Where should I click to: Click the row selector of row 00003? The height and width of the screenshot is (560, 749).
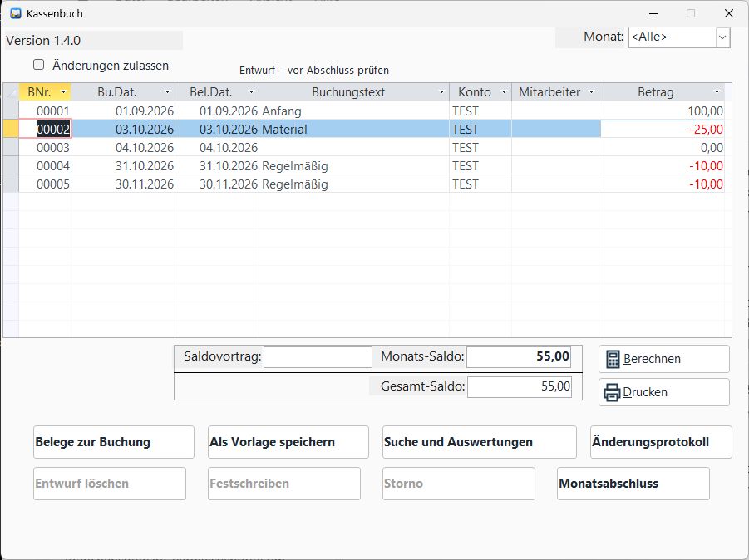pyautogui.click(x=11, y=148)
